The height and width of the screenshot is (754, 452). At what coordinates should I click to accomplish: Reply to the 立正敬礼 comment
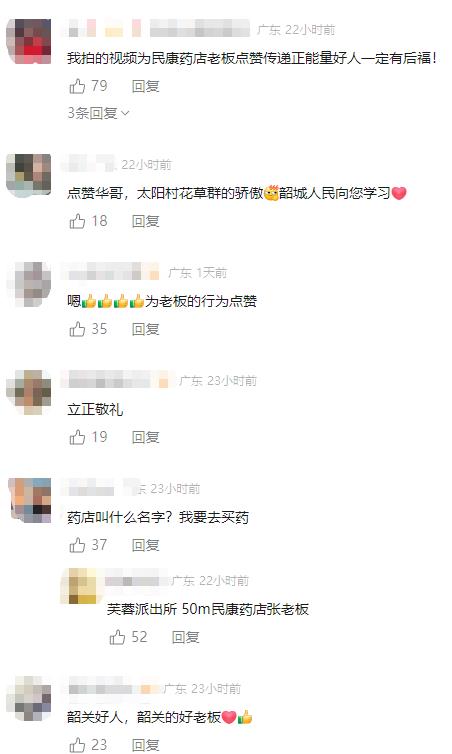(x=146, y=437)
